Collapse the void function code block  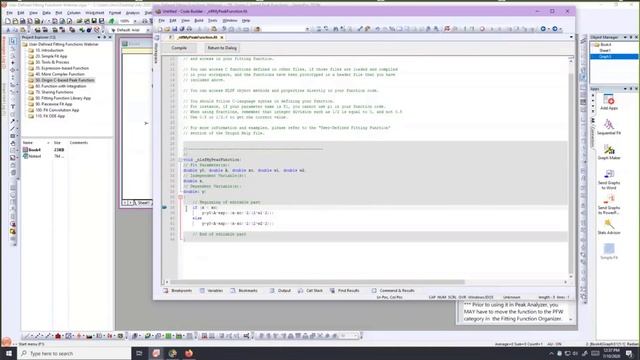tap(180, 160)
